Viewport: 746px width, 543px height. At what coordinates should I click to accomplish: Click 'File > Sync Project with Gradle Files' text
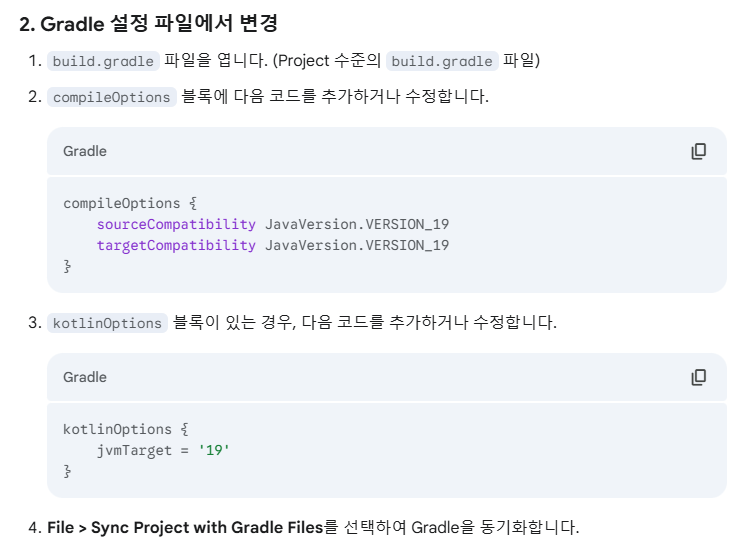[x=185, y=528]
